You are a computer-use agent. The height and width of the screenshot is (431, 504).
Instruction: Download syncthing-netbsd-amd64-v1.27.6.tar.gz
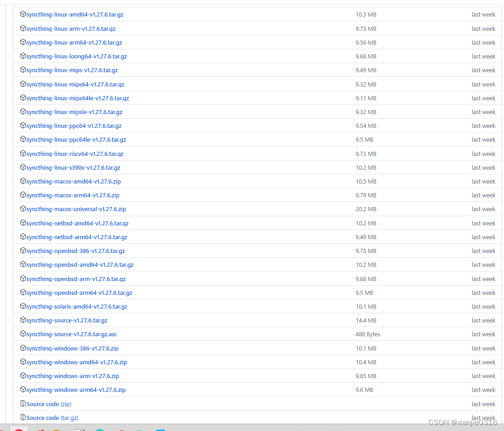[x=77, y=223]
